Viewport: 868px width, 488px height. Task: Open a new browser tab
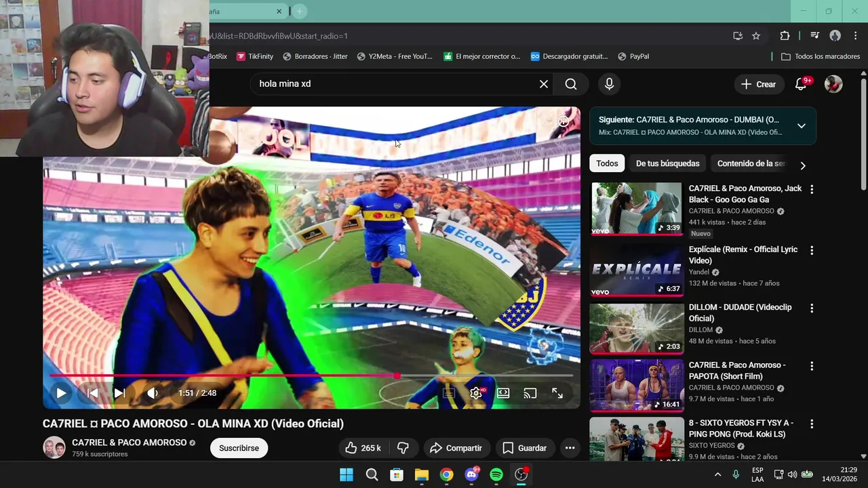tap(300, 12)
